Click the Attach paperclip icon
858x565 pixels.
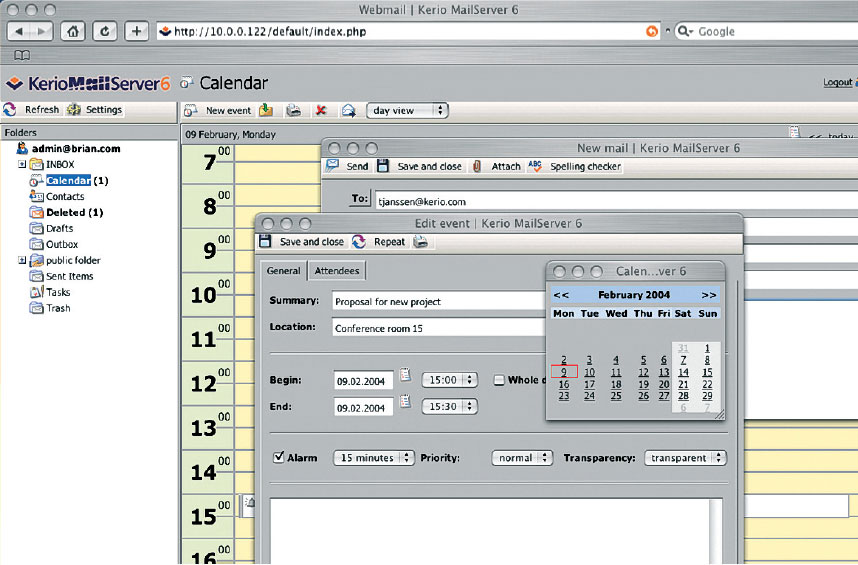(477, 166)
